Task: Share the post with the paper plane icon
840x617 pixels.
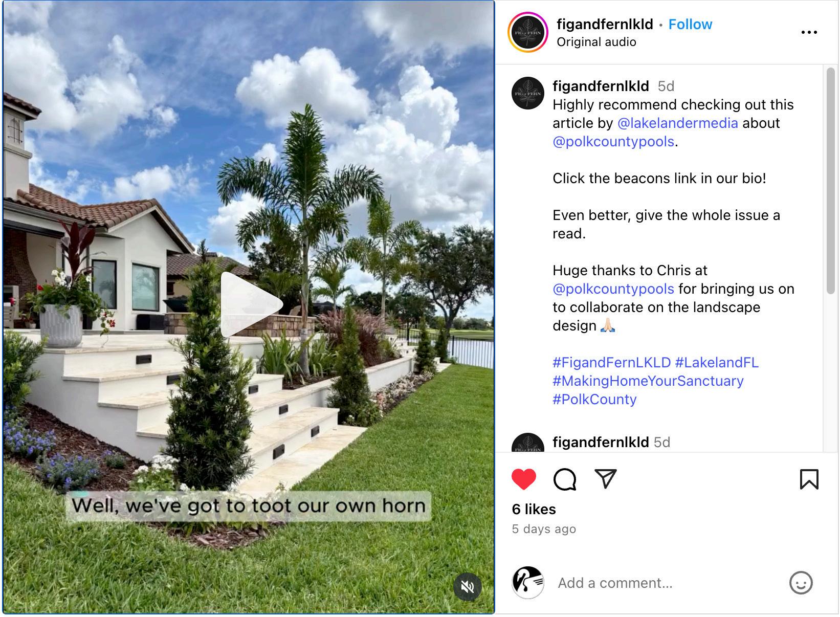Action: 606,478
